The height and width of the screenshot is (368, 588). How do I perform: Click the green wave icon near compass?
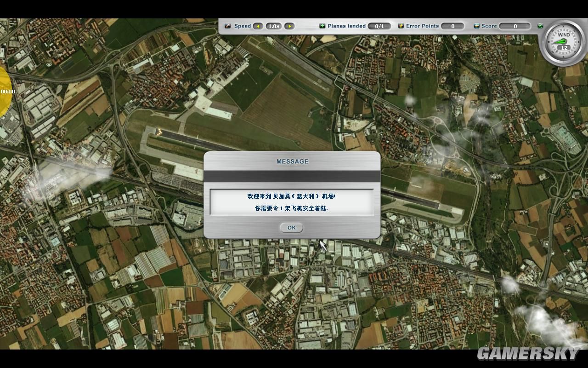pyautogui.click(x=540, y=26)
